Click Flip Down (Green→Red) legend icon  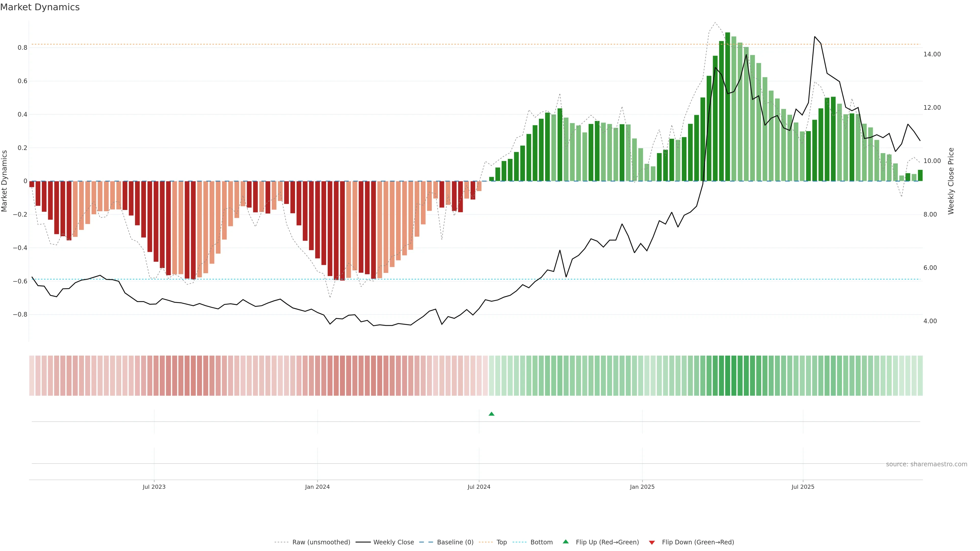tap(652, 542)
